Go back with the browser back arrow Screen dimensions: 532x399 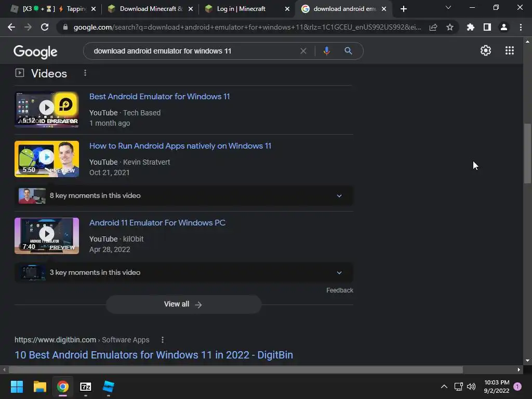tap(11, 27)
